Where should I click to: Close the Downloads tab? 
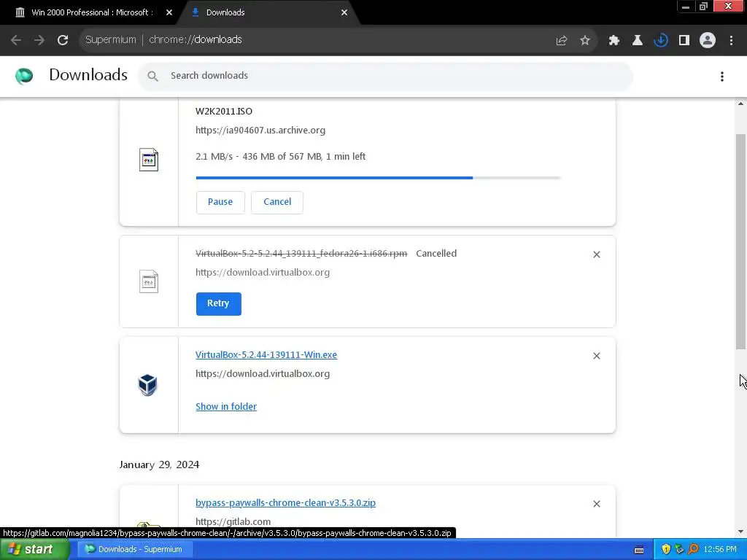click(x=344, y=13)
